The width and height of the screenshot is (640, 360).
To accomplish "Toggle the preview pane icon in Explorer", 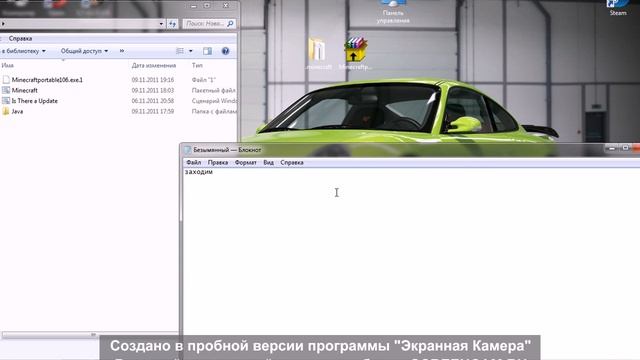I will 207,51.
